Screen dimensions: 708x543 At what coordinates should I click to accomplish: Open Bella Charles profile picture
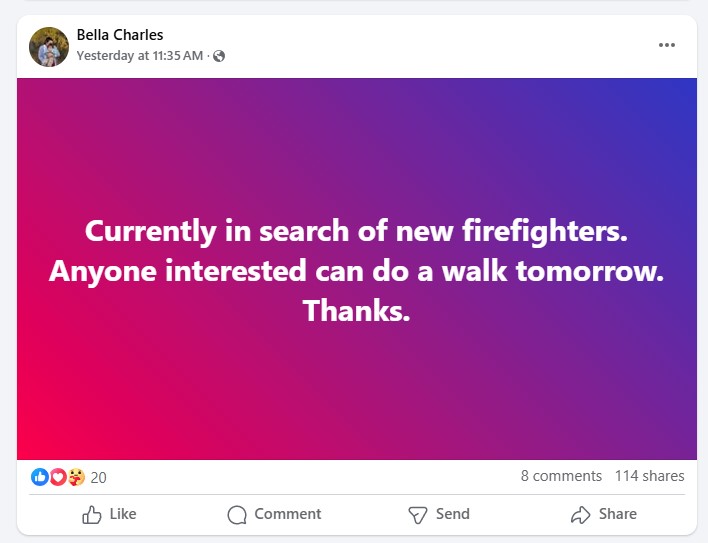(x=49, y=46)
